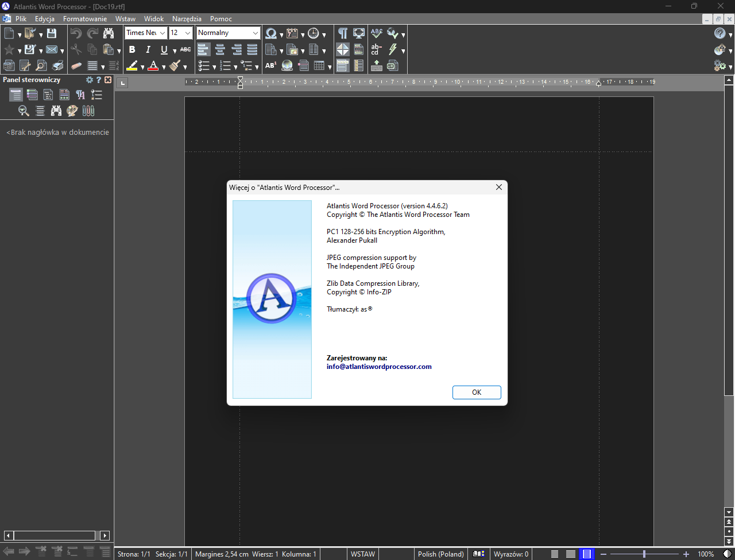Toggle underline formatting

tap(164, 50)
